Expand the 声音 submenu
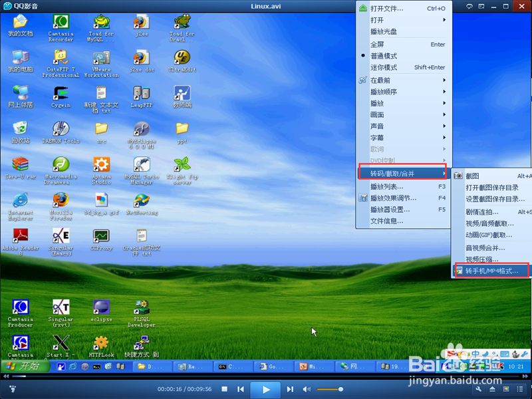Viewport: 532px width, 399px height. (x=404, y=126)
